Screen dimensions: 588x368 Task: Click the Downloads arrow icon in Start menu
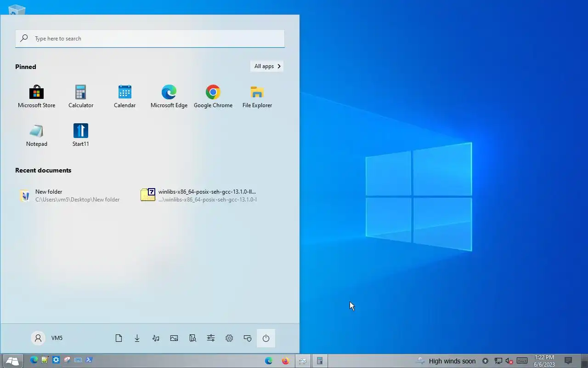pyautogui.click(x=137, y=338)
